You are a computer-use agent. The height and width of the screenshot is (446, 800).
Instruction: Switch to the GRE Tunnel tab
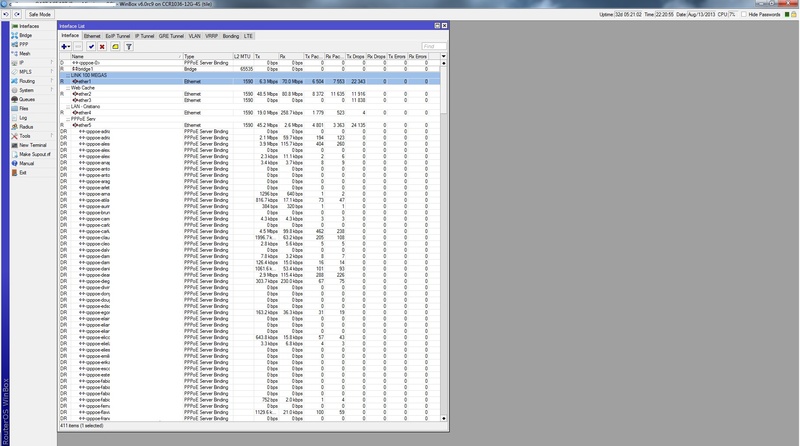[x=171, y=36]
